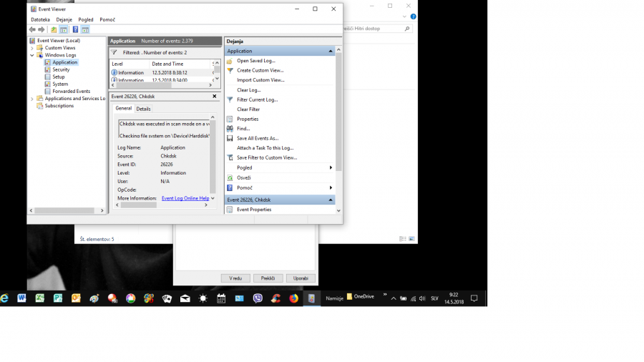644x362 pixels.
Task: Click the Back arrow in Event Viewer toolbar
Action: 32,29
